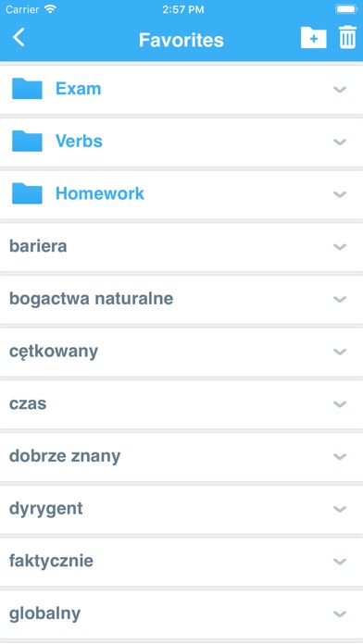Image resolution: width=363 pixels, height=644 pixels.
Task: Open the Verbs folder icon
Action: pyautogui.click(x=27, y=141)
